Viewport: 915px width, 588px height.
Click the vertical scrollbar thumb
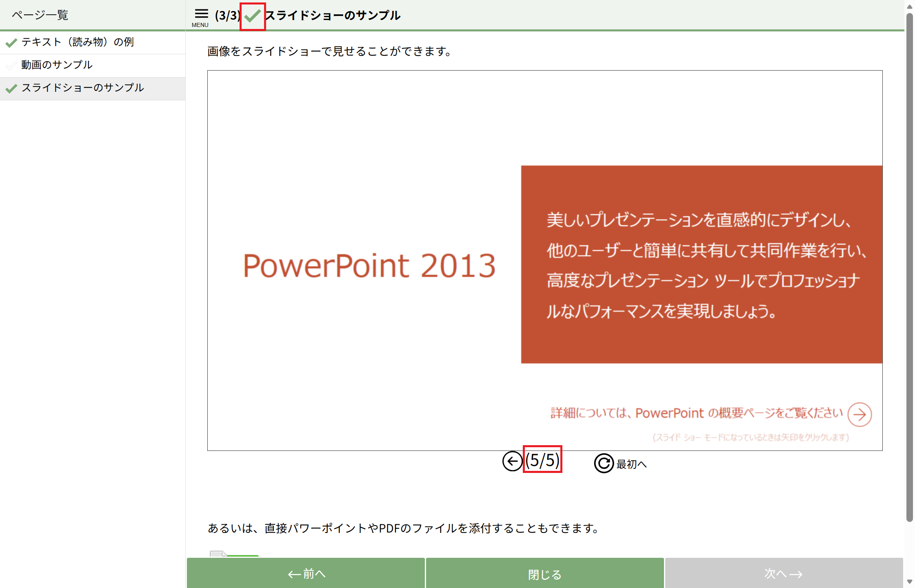[x=909, y=267]
